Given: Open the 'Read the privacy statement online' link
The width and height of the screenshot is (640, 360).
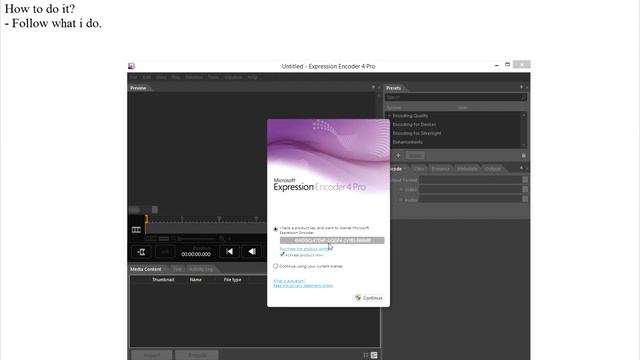Looking at the screenshot, I should 303,286.
